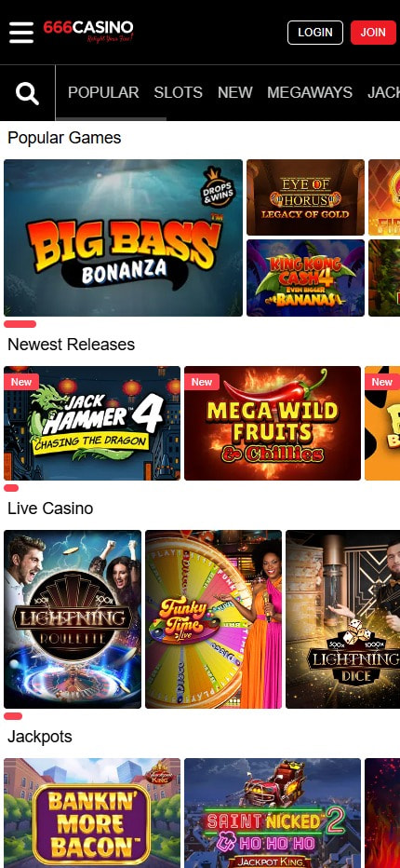400x868 pixels.
Task: Select the New category tab
Action: (x=235, y=92)
